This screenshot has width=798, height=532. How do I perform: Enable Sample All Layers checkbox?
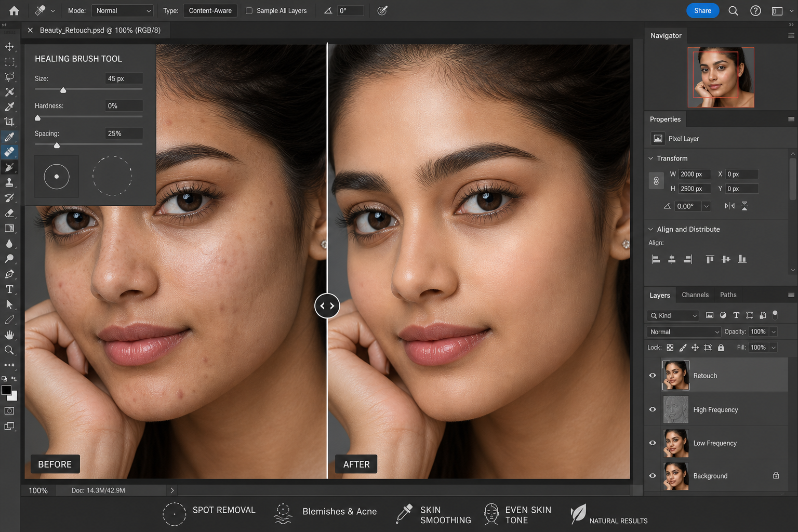249,10
